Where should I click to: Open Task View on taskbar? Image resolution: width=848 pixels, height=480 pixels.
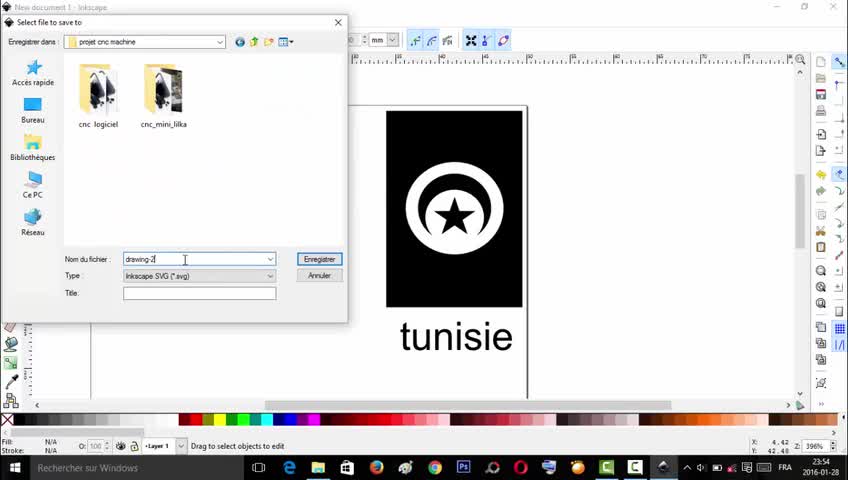tap(259, 468)
